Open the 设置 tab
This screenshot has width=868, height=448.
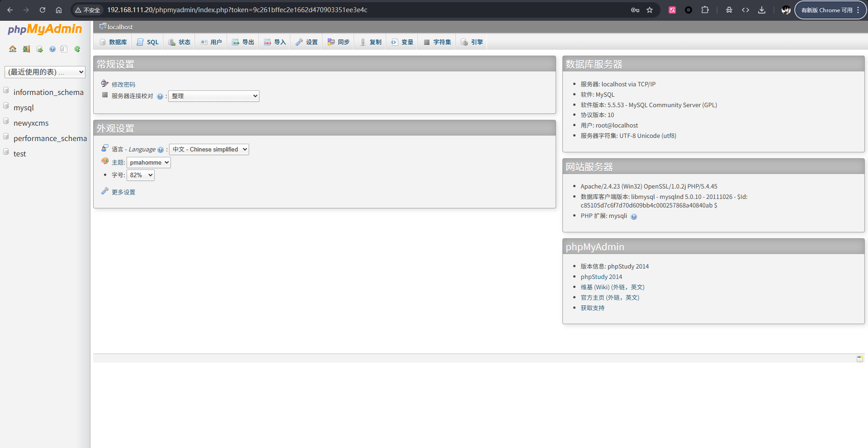point(307,42)
